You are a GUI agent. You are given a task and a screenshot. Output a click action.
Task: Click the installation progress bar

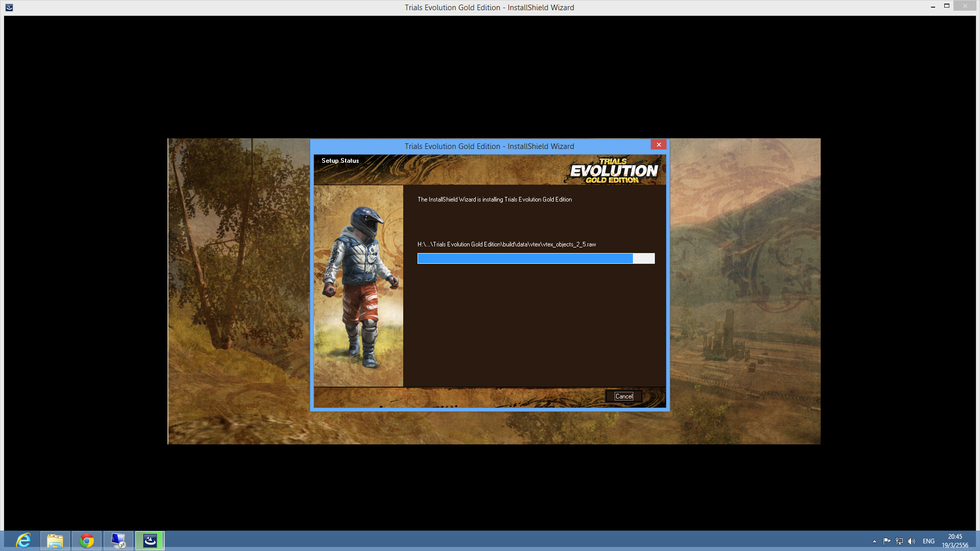(535, 259)
